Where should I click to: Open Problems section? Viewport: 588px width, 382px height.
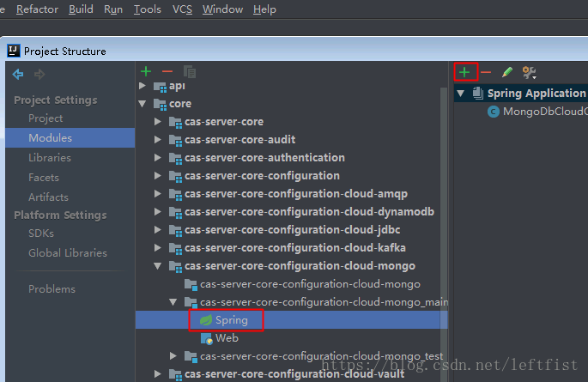[x=52, y=289]
